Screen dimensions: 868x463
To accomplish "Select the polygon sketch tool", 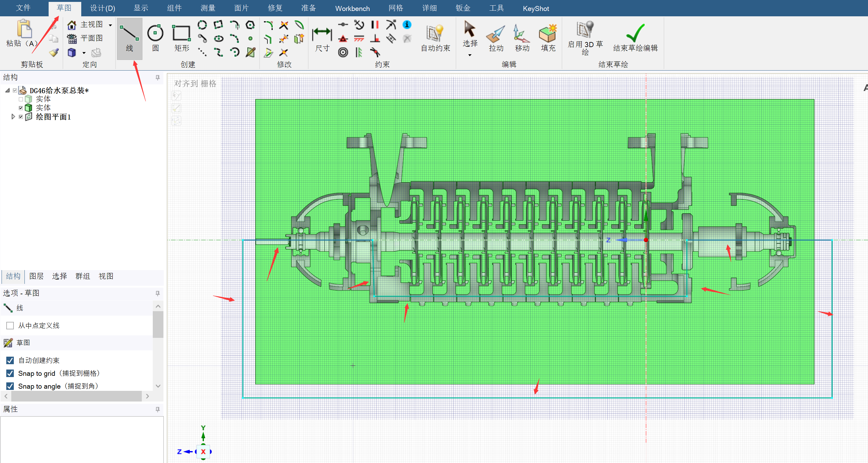I will [250, 24].
